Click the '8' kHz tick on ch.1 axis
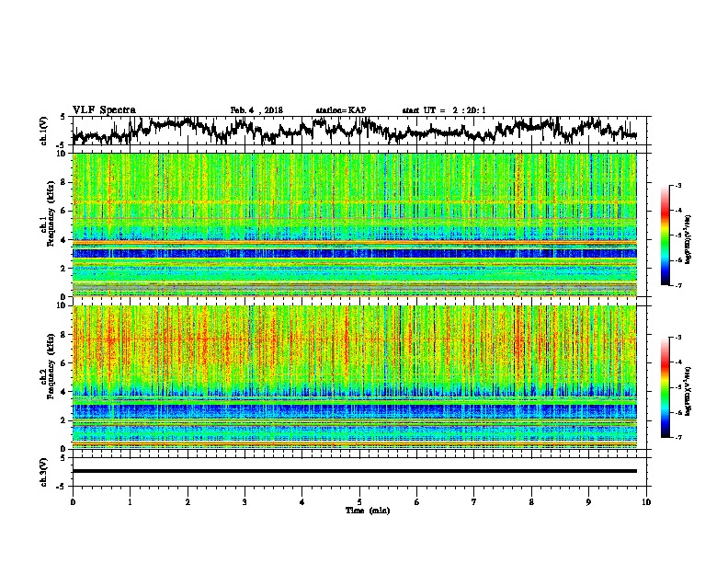This screenshot has height=563, width=728. [x=63, y=182]
